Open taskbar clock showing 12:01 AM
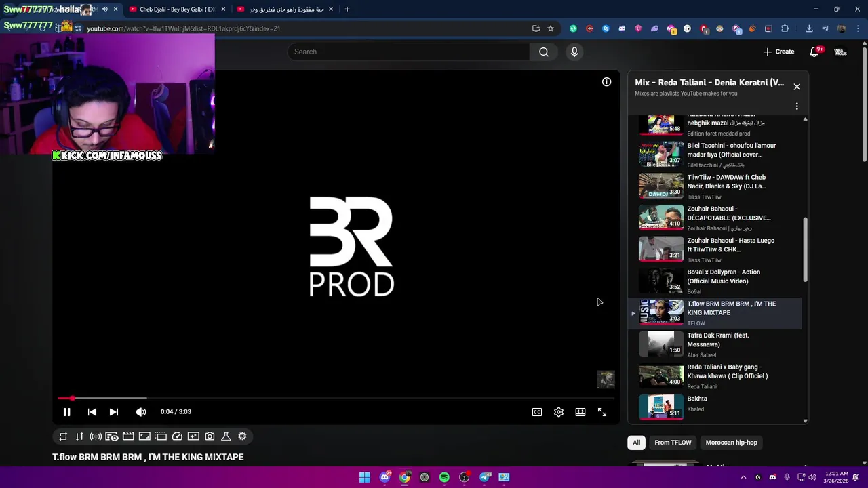Viewport: 868px width, 488px height. [835, 477]
